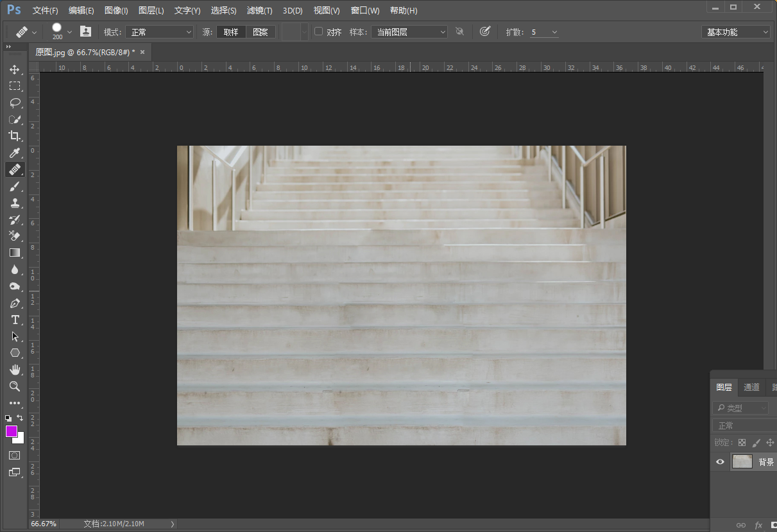Open the 滤镜(T) menu
The height and width of the screenshot is (532, 777).
click(260, 11)
